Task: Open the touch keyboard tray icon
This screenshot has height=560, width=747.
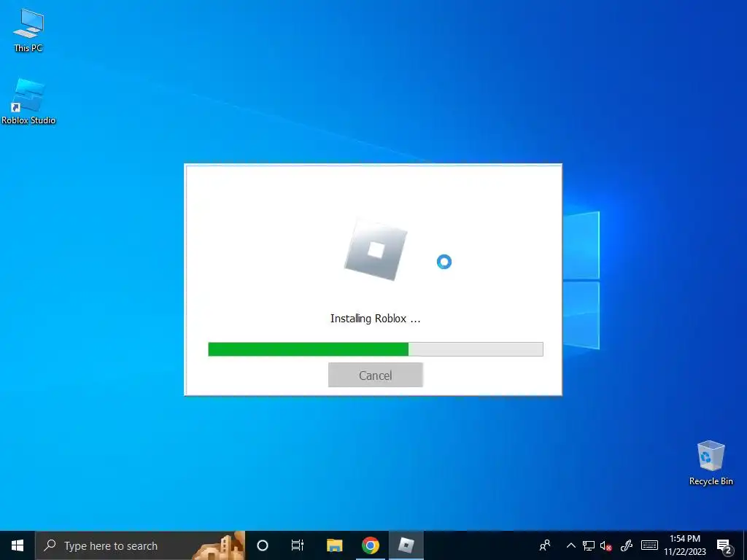Action: (649, 545)
